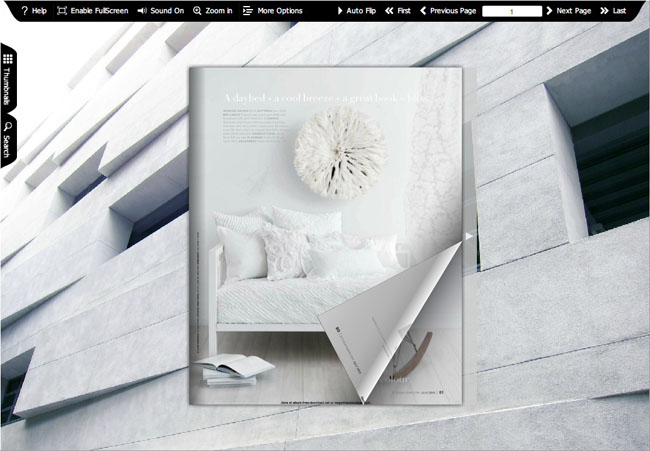The image size is (650, 451).
Task: Click the Thumbnails grid icon
Action: pyautogui.click(x=7, y=59)
